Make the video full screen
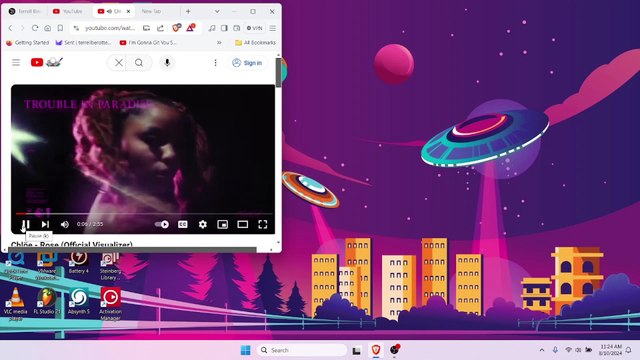The image size is (640, 360). click(x=263, y=224)
